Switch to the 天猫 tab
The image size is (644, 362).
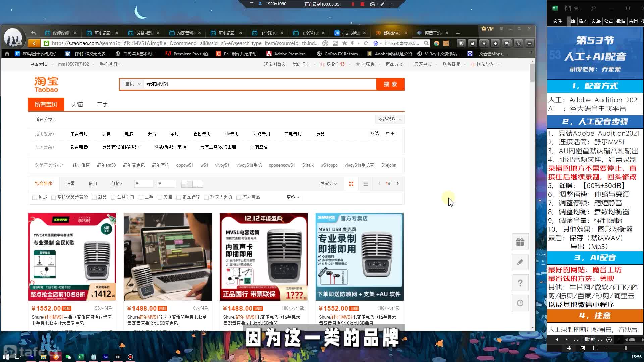pos(77,104)
